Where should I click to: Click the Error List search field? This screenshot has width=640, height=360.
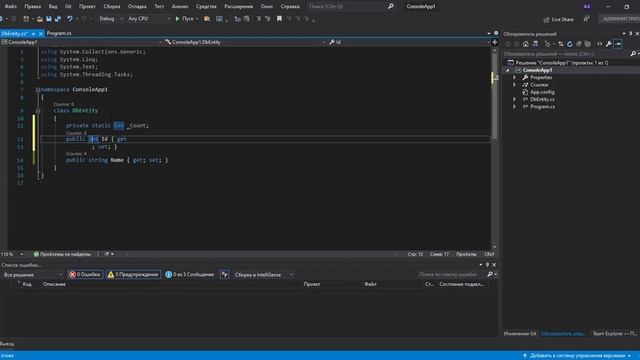click(451, 275)
